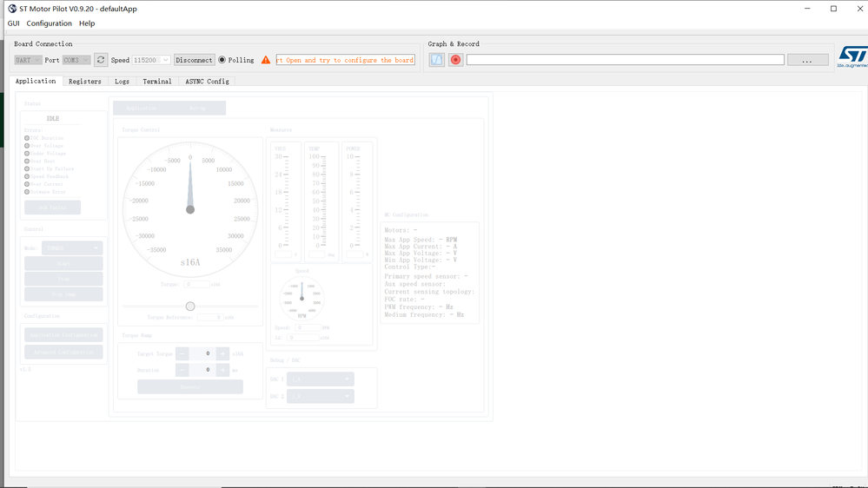Viewport: 868px width, 488px height.
Task: Switch to the Registers tab
Action: pyautogui.click(x=84, y=82)
